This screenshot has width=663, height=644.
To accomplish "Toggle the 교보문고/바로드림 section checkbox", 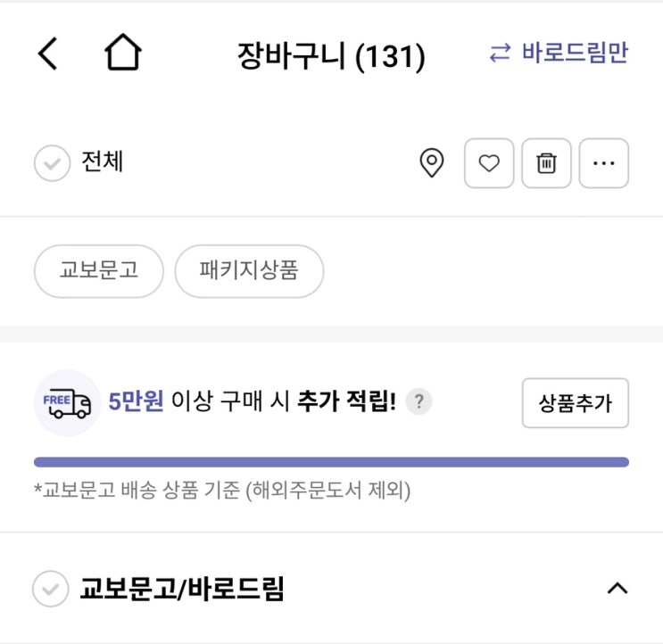I will (x=50, y=589).
